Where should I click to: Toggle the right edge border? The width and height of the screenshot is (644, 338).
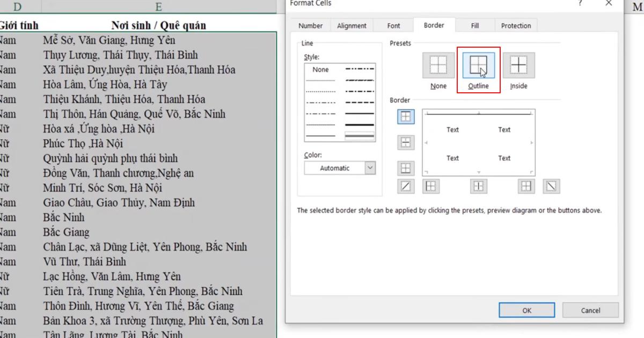coord(525,186)
